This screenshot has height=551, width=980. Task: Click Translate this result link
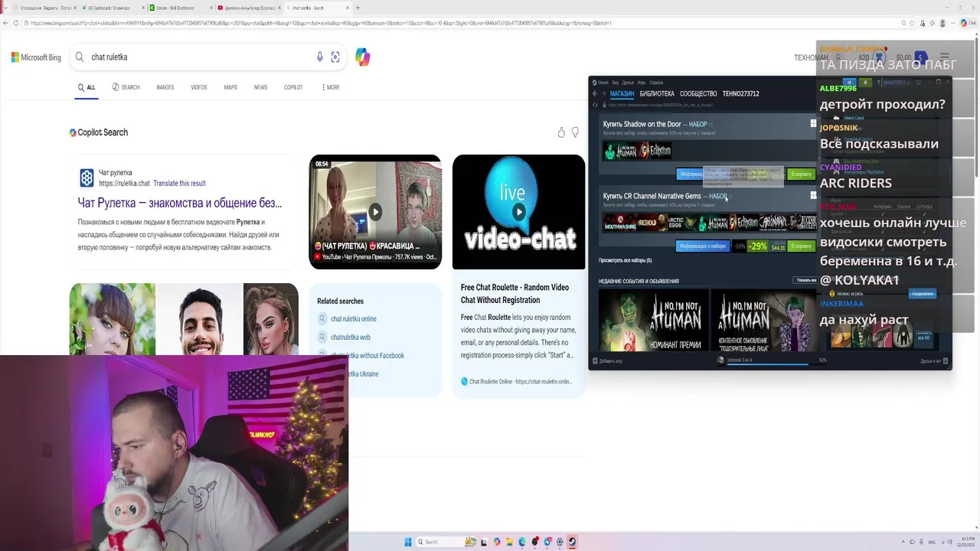click(179, 184)
